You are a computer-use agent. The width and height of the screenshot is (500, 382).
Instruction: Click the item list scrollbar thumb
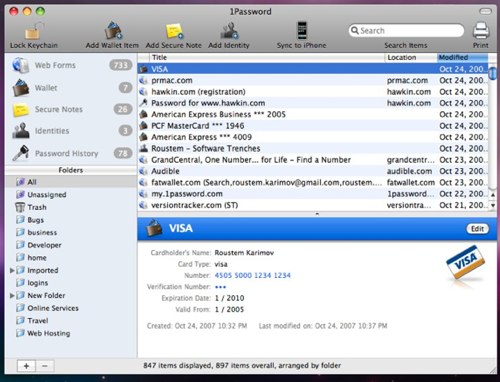tap(492, 73)
